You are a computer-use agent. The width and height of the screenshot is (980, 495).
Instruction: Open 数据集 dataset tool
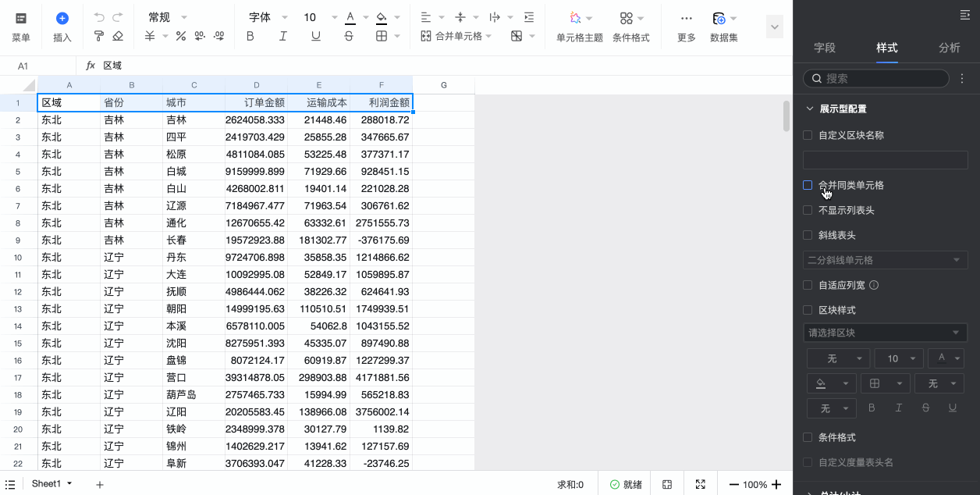click(x=724, y=27)
